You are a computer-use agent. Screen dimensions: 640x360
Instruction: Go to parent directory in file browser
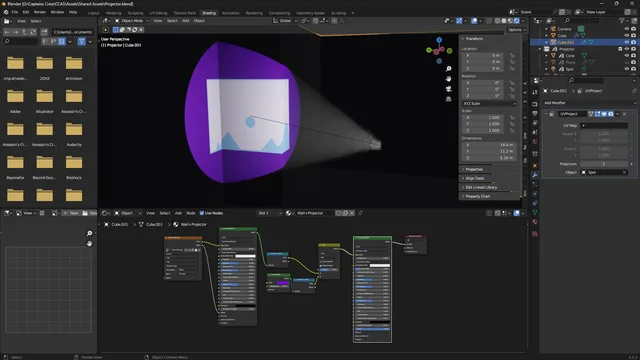click(24, 32)
